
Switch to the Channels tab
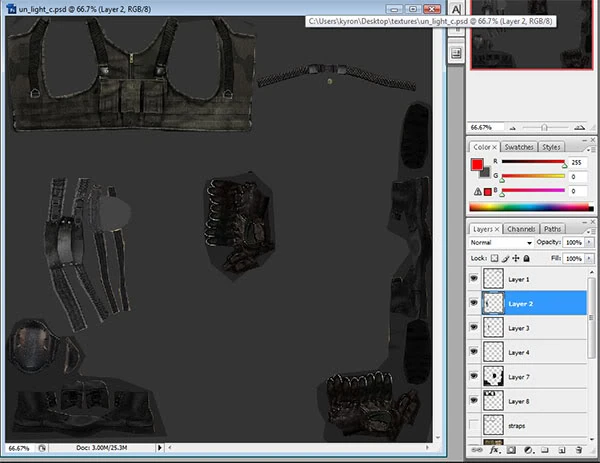coord(521,229)
